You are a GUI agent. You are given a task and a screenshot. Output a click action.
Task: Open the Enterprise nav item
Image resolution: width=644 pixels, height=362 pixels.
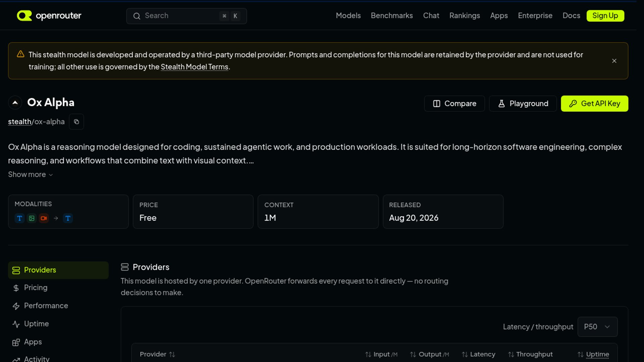coord(535,16)
